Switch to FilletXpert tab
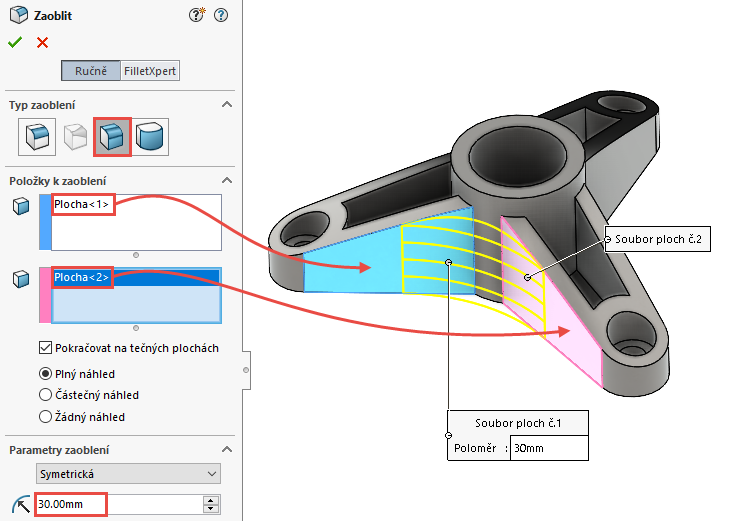750x521 pixels. tap(150, 71)
